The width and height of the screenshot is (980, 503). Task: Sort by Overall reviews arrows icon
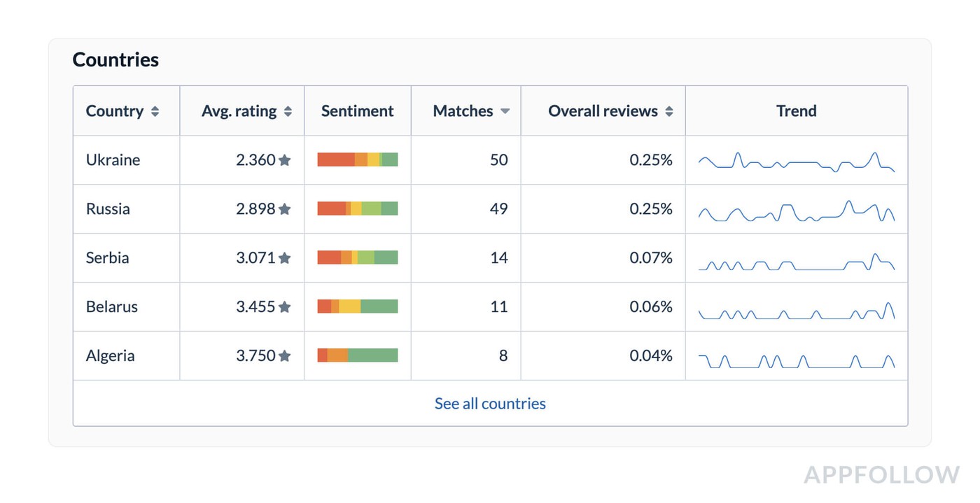669,111
